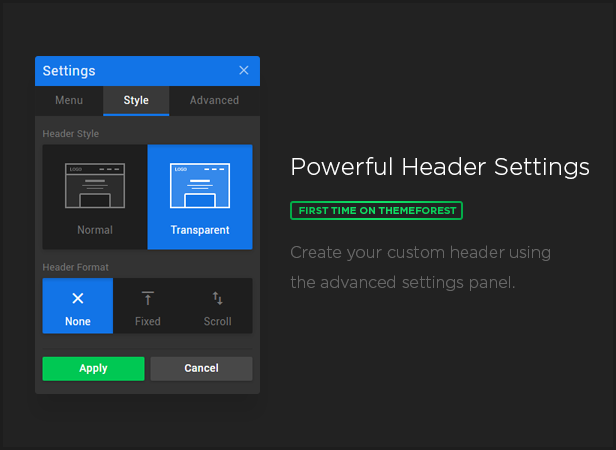This screenshot has width=616, height=450.
Task: Click the X icon above None
Action: [78, 298]
